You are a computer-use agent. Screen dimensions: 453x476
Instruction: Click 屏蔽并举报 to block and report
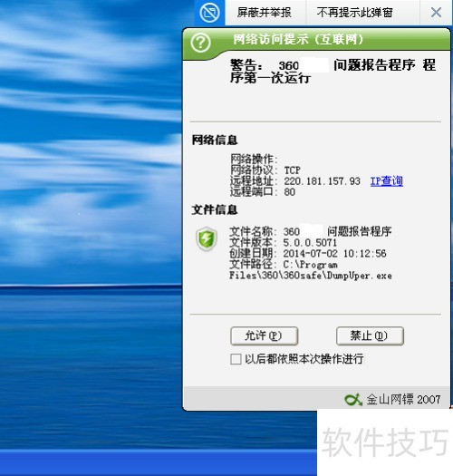pyautogui.click(x=265, y=13)
